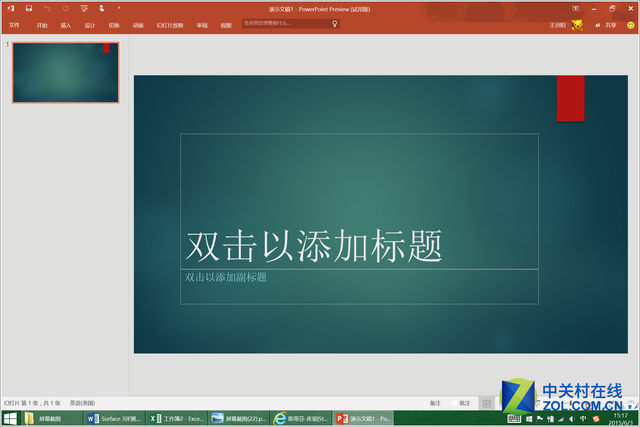Viewport: 640px width, 427px height.
Task: Click the 共享 (Share) button
Action: tap(606, 25)
